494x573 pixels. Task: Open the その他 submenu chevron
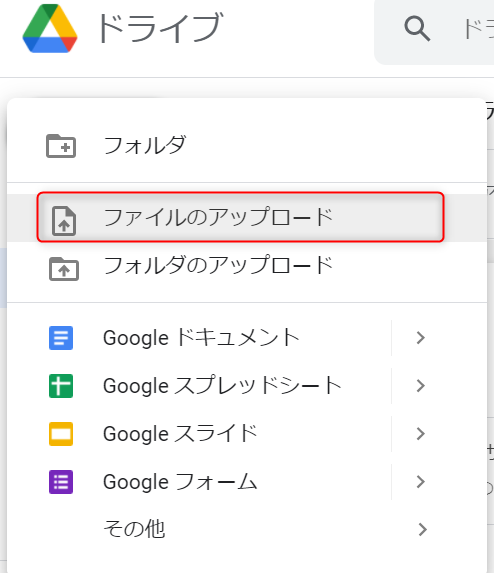pyautogui.click(x=422, y=529)
